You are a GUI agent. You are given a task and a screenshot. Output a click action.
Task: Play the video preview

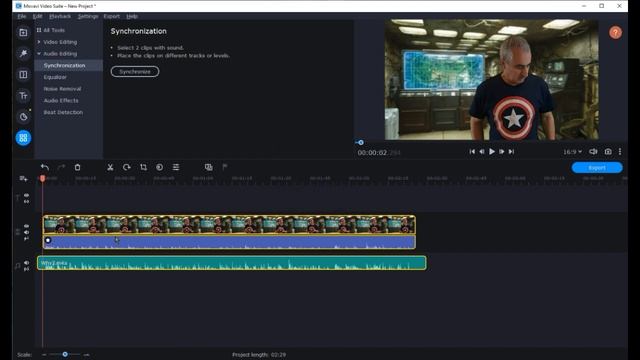pyautogui.click(x=492, y=151)
